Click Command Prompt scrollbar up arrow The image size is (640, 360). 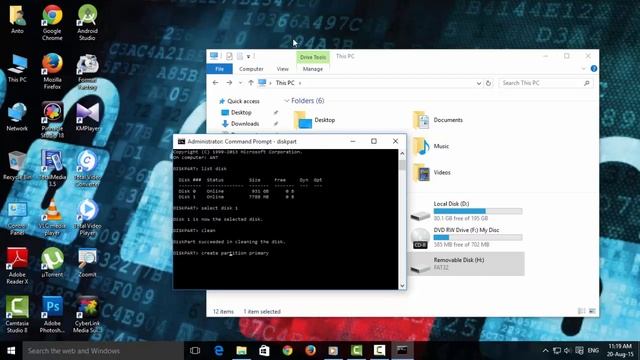point(402,153)
